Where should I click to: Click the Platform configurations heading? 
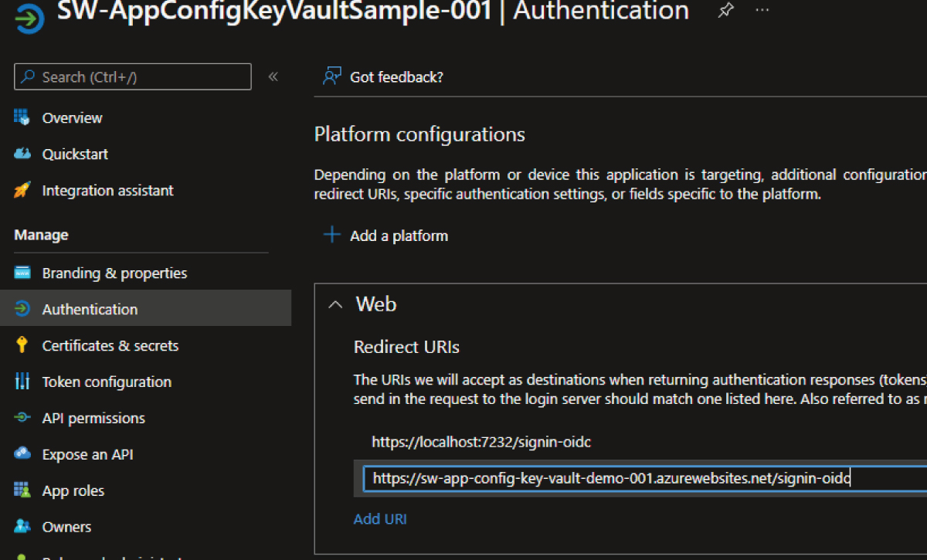point(419,135)
